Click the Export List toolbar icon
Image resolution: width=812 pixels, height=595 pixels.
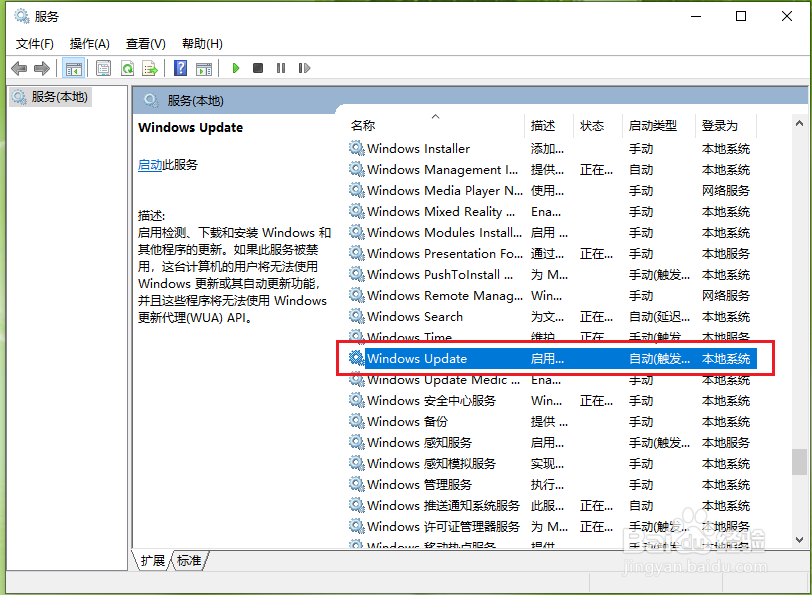click(150, 68)
